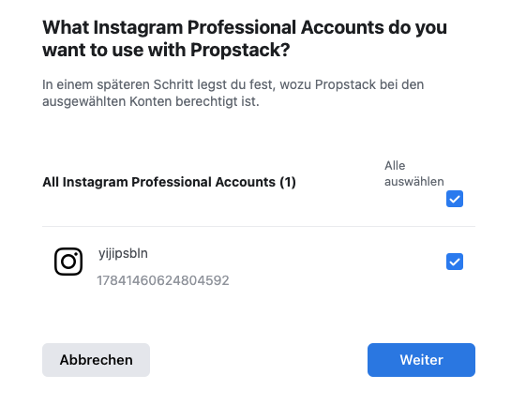Viewport: 511px width, 420px height.
Task: Click the word 'Instagram' in the main title
Action: coord(138,27)
